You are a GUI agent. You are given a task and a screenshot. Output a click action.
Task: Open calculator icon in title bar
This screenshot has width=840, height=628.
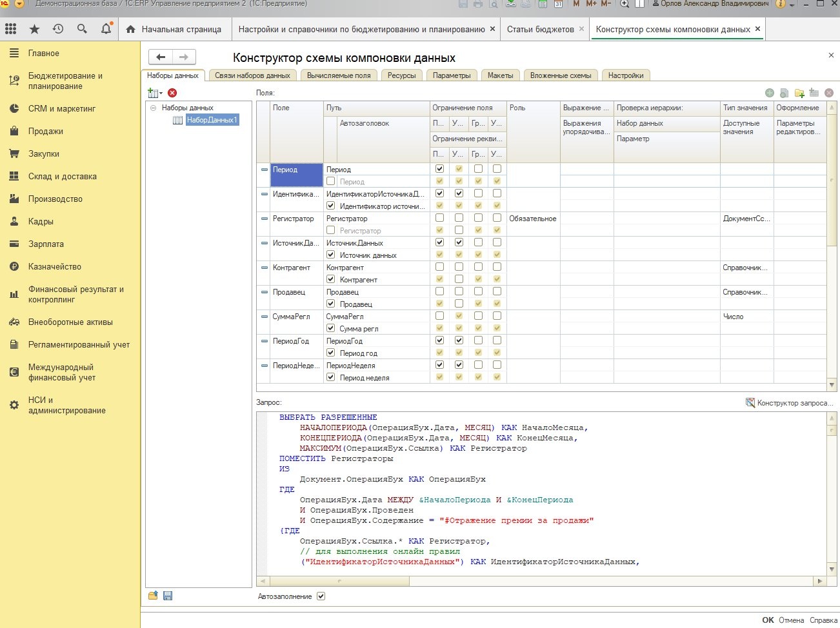543,4
